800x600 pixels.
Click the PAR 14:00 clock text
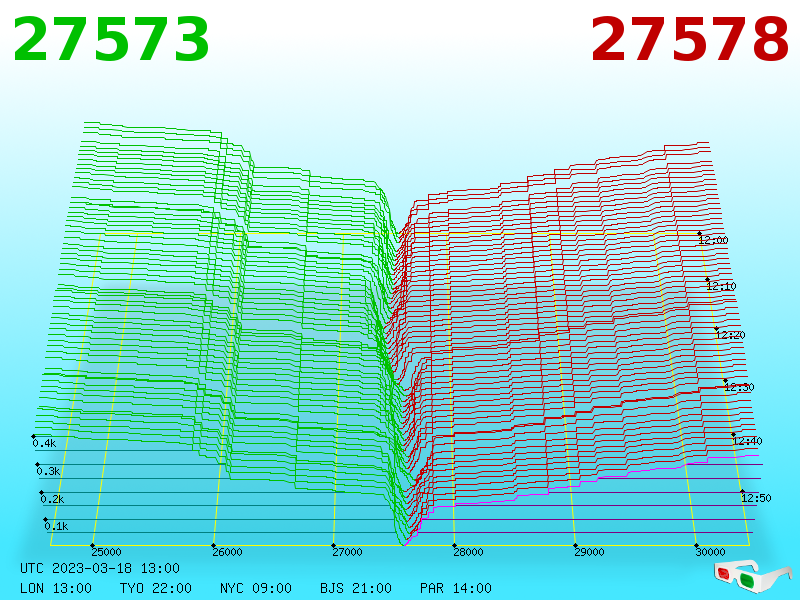pyautogui.click(x=456, y=588)
